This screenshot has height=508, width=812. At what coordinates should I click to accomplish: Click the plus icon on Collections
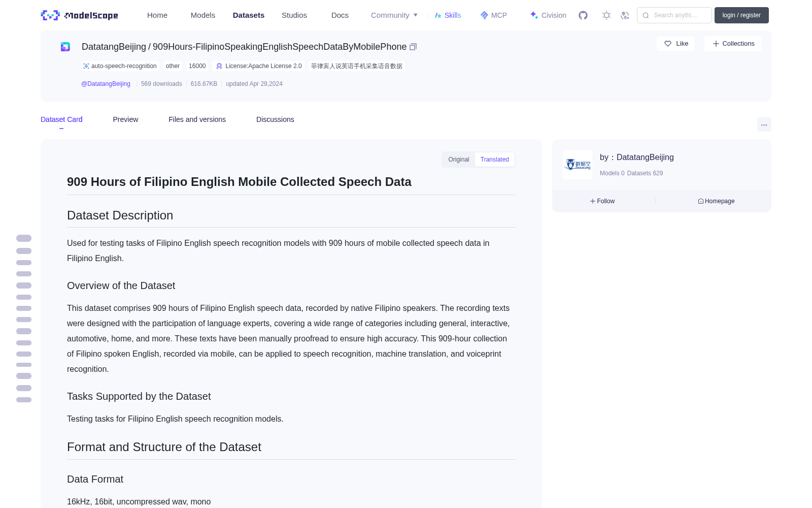716,44
